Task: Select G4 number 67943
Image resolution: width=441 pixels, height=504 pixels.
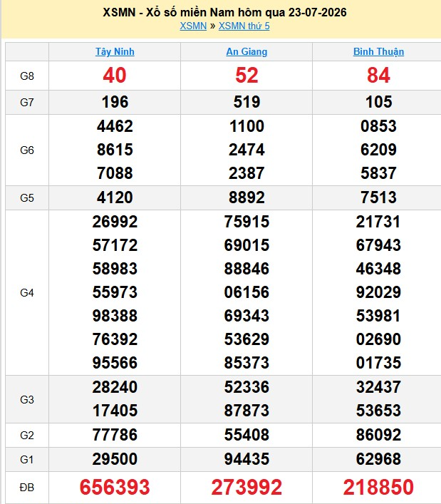Action: [x=379, y=245]
